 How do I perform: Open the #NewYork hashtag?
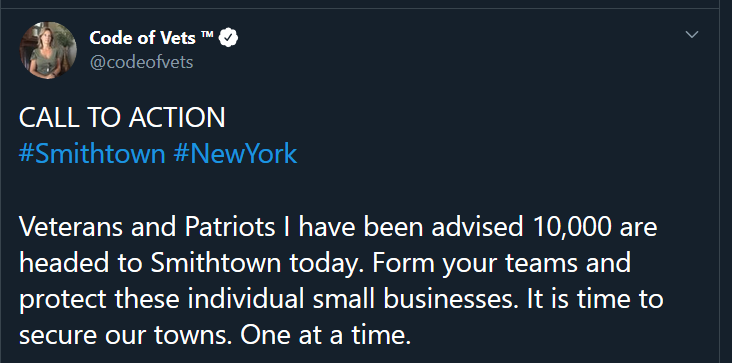(x=235, y=154)
